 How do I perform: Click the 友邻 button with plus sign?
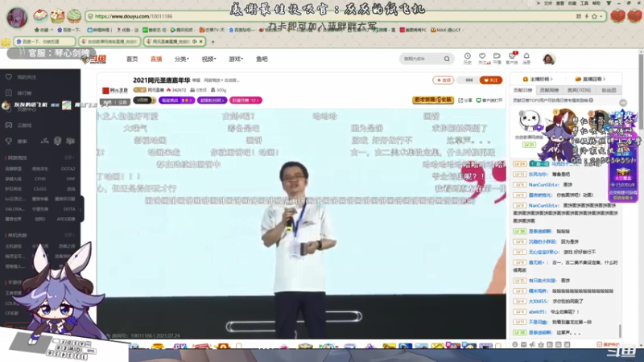click(444, 80)
